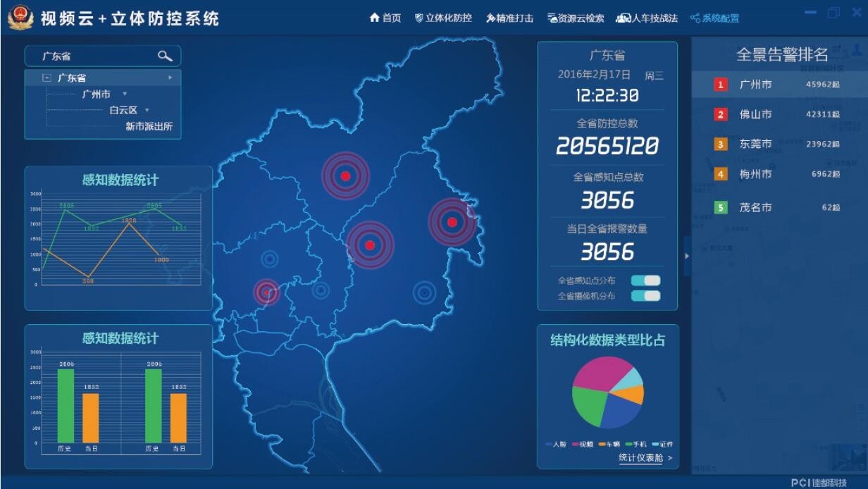Open the 资源云检索 menu
Screen dimensions: 868x489
576,18
